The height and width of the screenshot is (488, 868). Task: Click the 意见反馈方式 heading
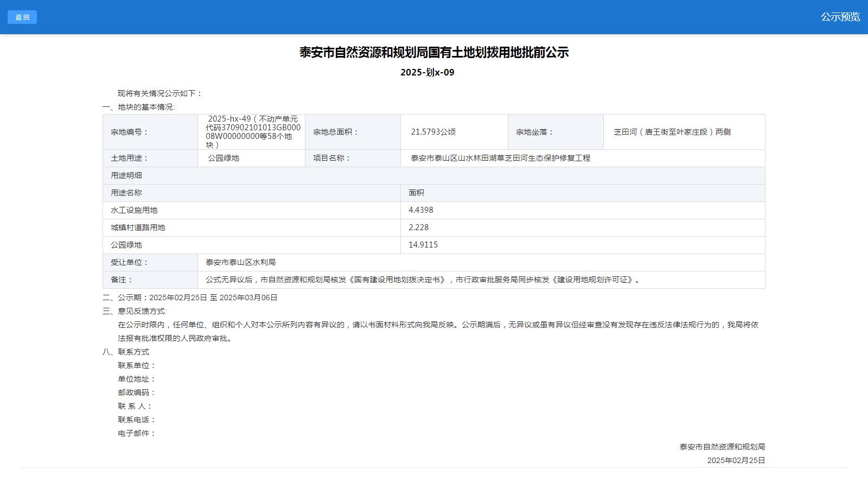click(135, 311)
